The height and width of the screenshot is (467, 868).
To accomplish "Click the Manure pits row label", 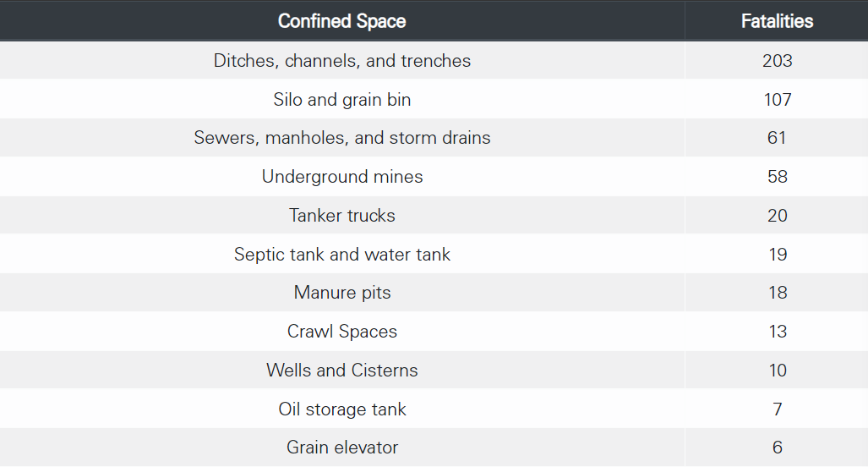I will click(342, 292).
